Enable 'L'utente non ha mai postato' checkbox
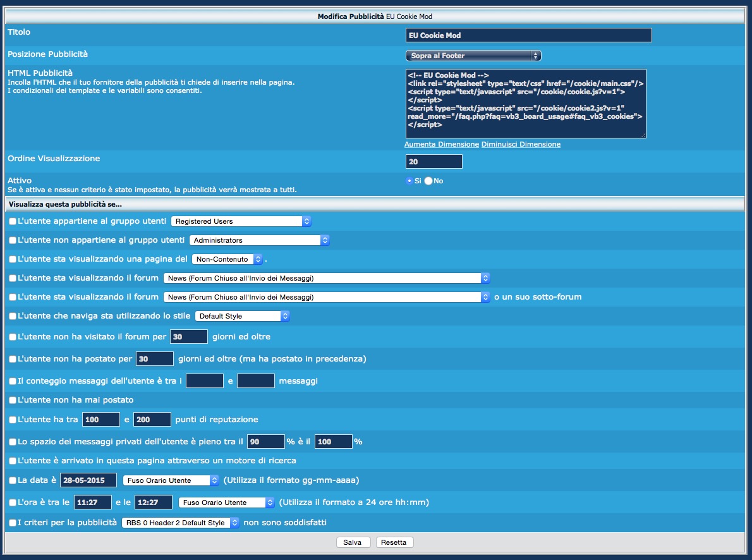The image size is (752, 560). pos(13,400)
